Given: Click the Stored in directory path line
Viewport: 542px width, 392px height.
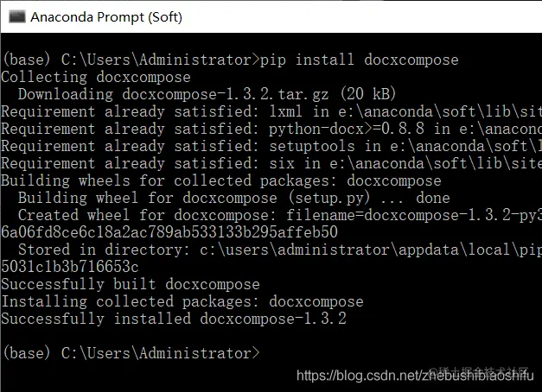Looking at the screenshot, I should tap(280, 250).
